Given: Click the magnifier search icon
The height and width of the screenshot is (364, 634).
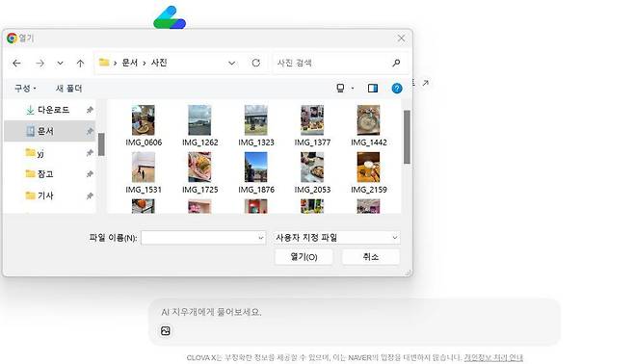Looking at the screenshot, I should (x=396, y=63).
